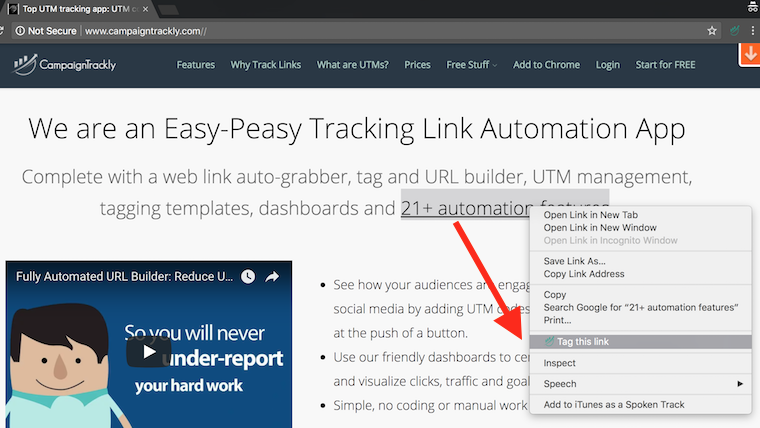Screen dimensions: 760x428
Task: Select Search Google for 21+ automation features
Action: click(x=640, y=307)
